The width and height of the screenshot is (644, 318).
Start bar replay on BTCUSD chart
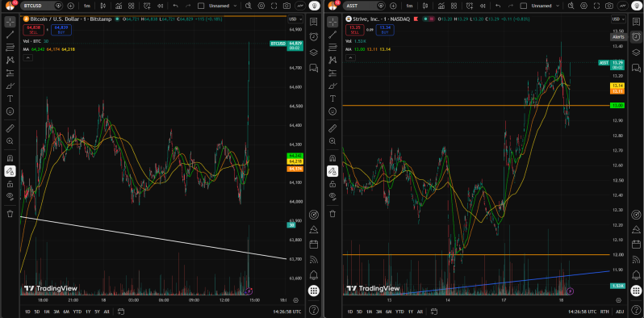[160, 6]
